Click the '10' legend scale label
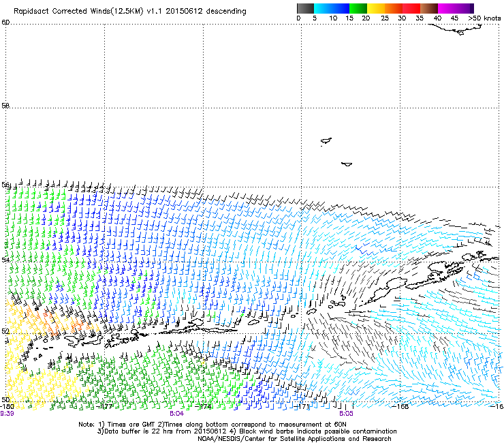 point(333,18)
